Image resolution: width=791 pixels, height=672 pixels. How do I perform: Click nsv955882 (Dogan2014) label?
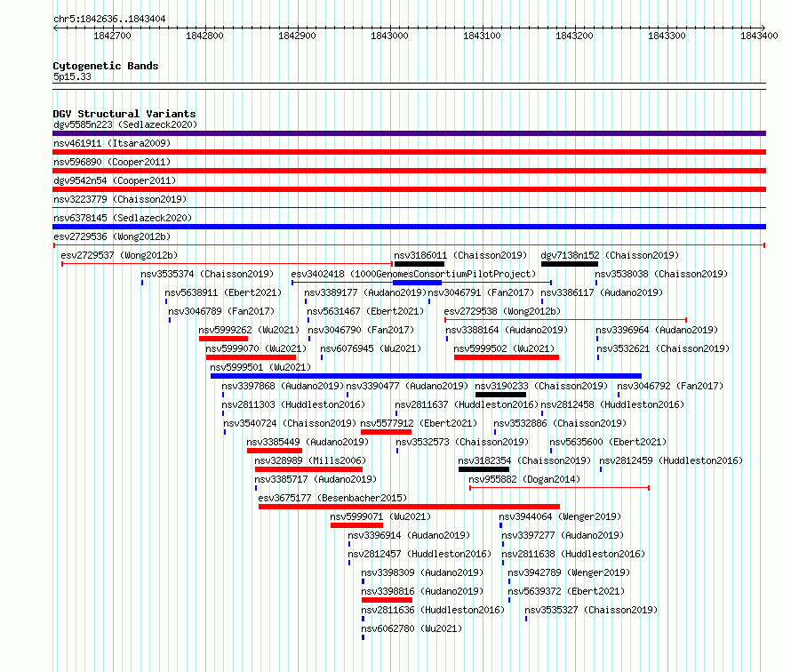tap(524, 479)
